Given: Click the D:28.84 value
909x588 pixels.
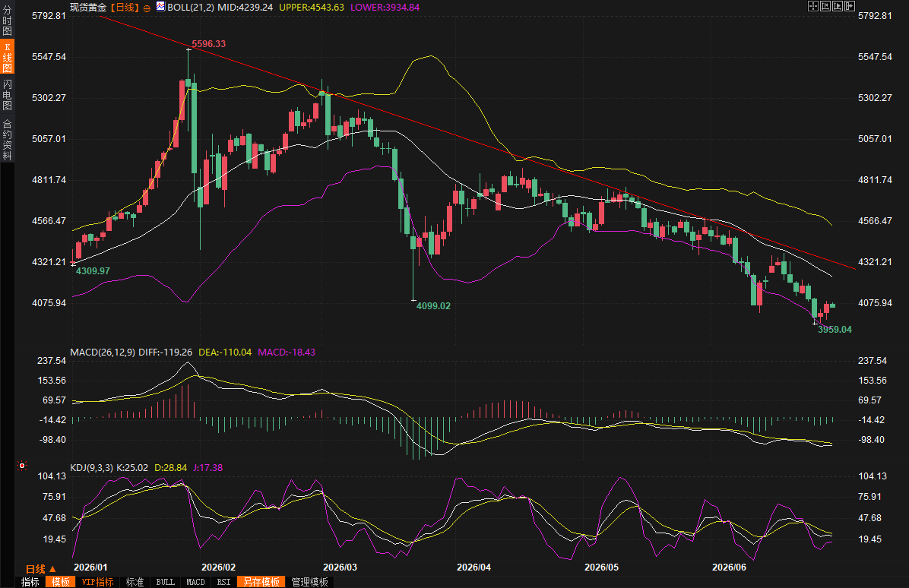Looking at the screenshot, I should click(170, 467).
